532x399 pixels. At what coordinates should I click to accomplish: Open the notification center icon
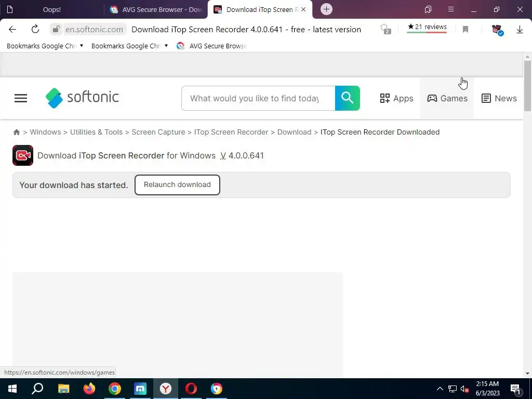coord(515,389)
